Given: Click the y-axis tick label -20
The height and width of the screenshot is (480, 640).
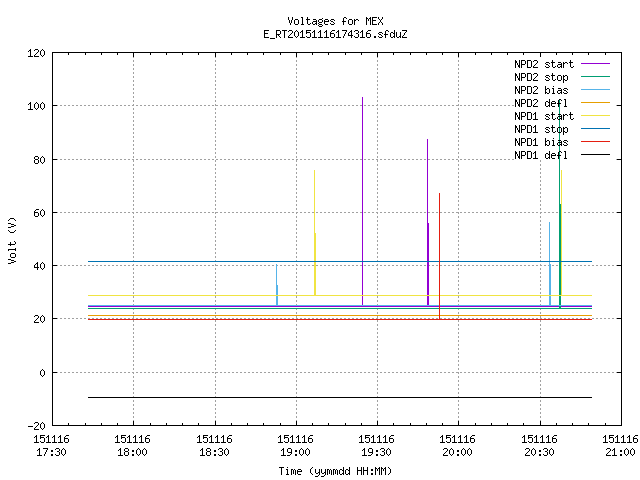Looking at the screenshot, I should (x=36, y=426).
